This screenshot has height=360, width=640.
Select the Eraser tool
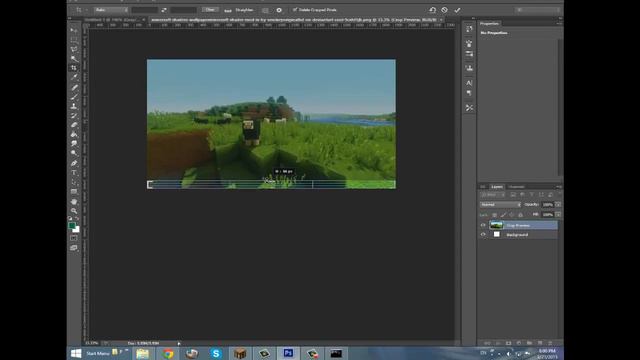tap(74, 125)
